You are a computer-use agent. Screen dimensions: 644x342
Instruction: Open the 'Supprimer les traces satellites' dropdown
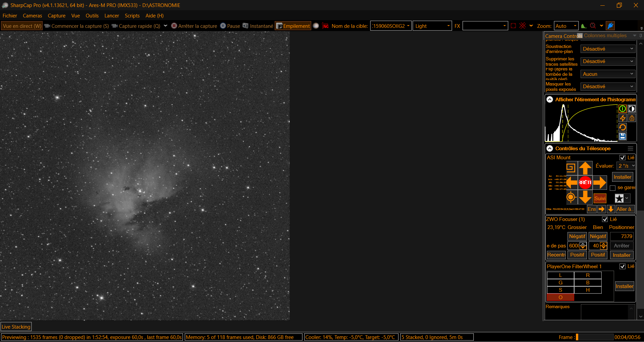coord(608,61)
